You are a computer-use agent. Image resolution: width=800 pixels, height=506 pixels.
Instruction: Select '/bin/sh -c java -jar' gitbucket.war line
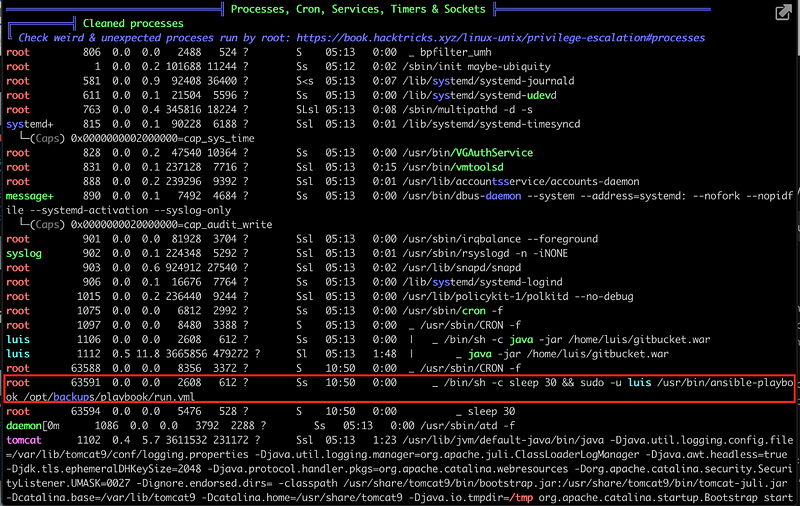point(577,339)
